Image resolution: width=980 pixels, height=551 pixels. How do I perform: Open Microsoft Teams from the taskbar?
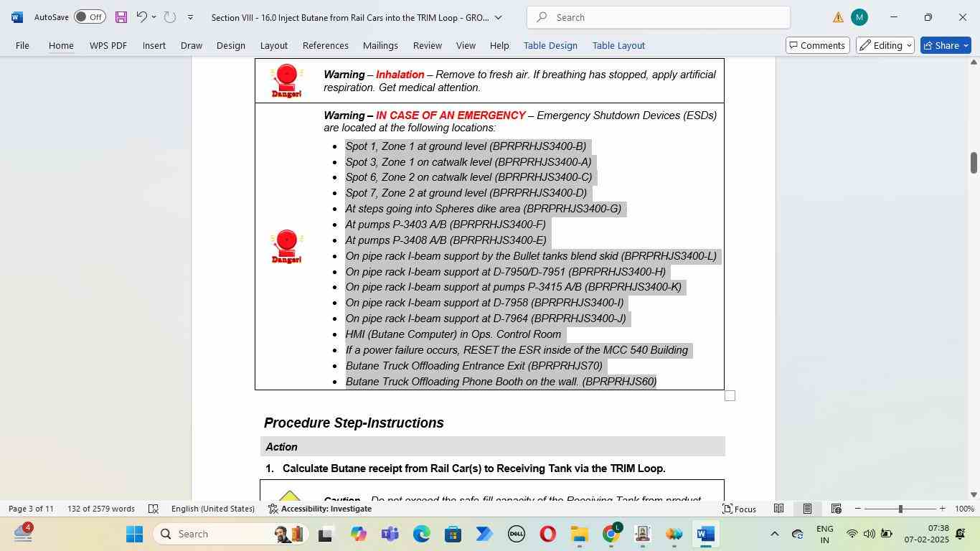[x=390, y=534]
